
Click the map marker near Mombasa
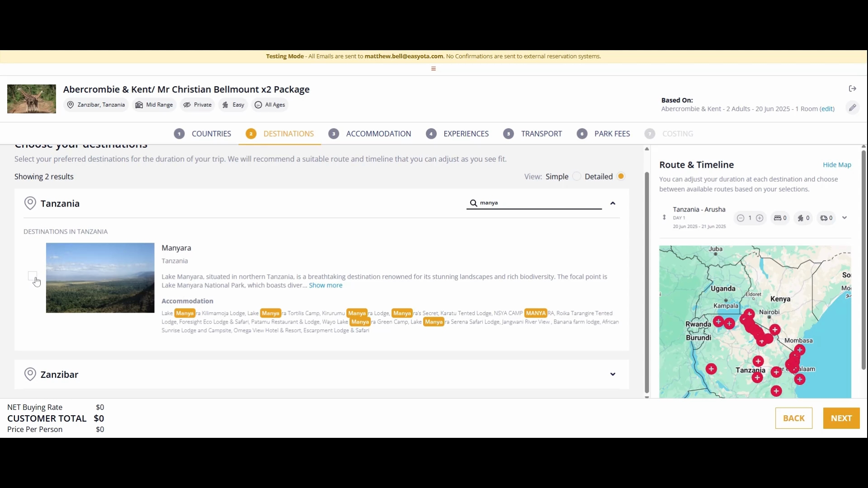(x=800, y=350)
